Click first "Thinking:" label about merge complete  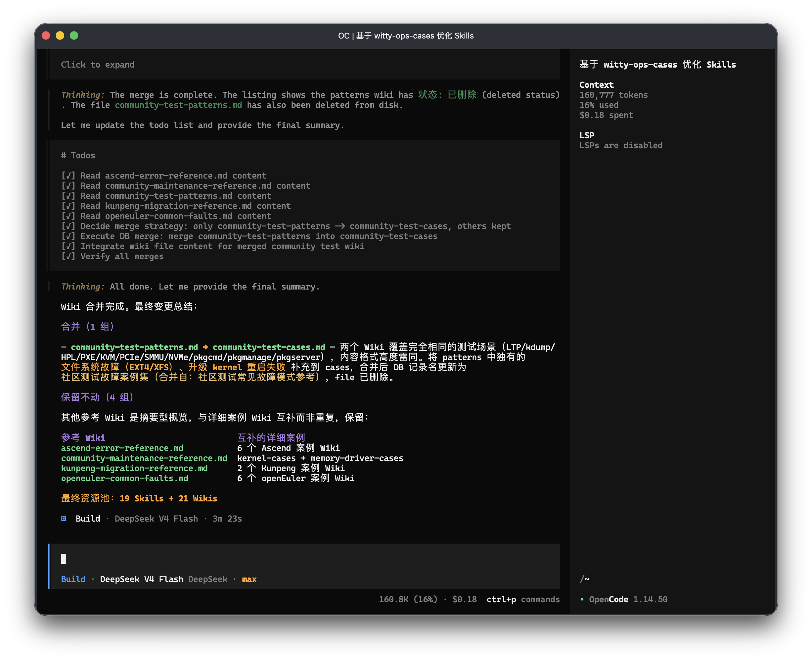pos(83,95)
